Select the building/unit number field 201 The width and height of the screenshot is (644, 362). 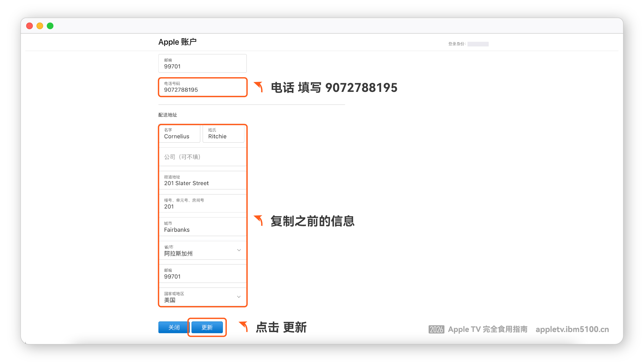203,204
